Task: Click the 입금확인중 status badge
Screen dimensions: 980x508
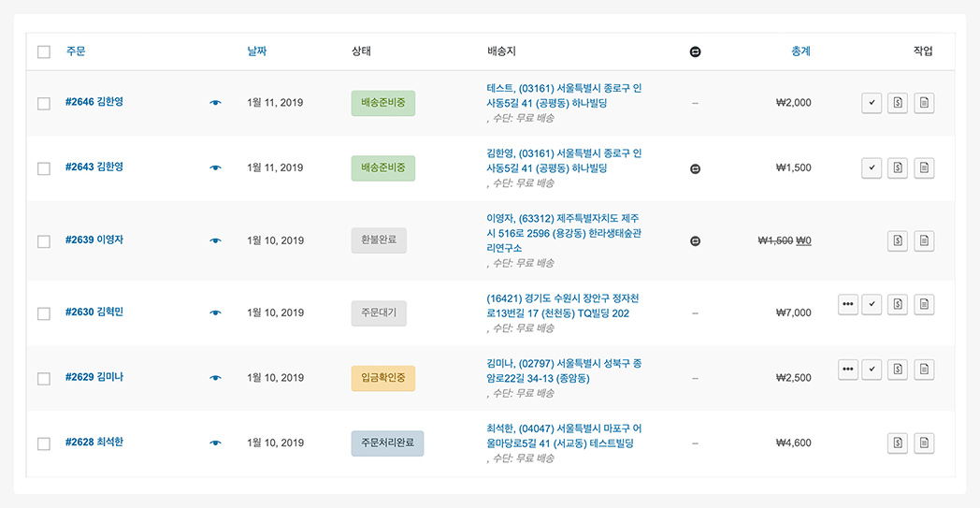Action: (x=383, y=378)
